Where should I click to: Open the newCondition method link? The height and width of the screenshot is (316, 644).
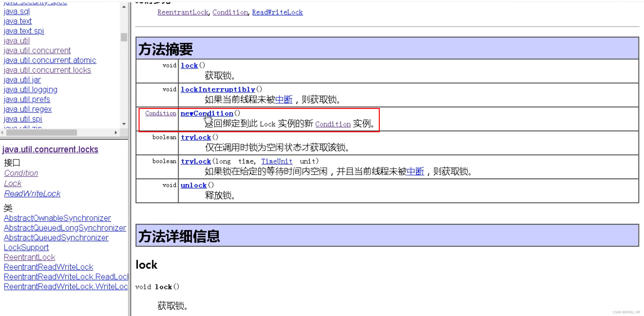206,113
